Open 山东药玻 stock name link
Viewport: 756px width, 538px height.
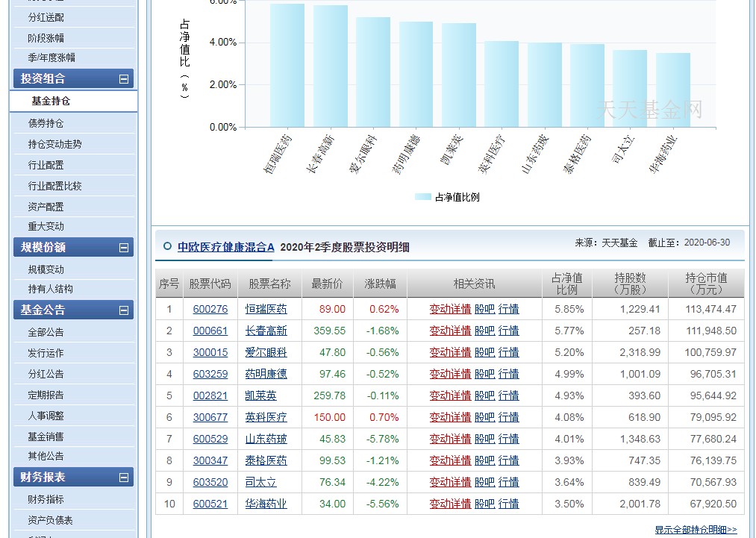tap(266, 440)
